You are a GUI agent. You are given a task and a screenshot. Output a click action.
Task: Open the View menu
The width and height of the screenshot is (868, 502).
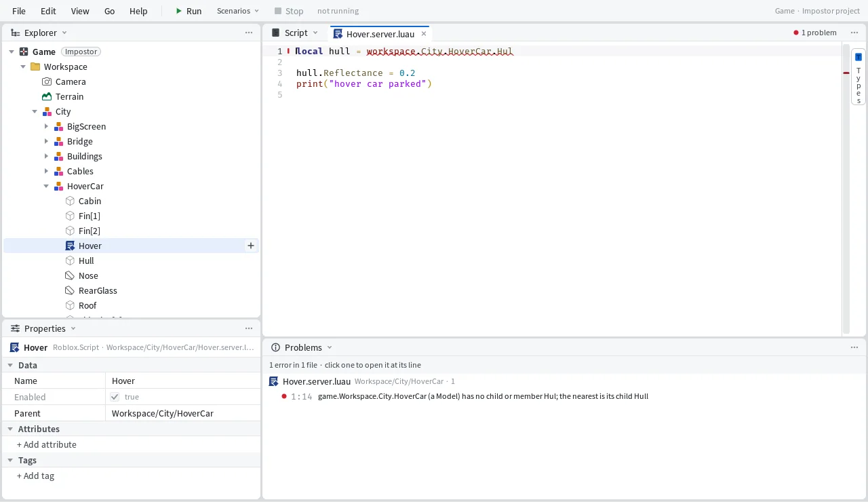click(x=80, y=11)
